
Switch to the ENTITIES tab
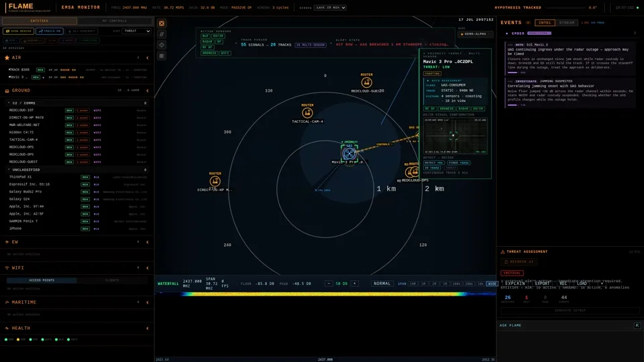click(40, 21)
